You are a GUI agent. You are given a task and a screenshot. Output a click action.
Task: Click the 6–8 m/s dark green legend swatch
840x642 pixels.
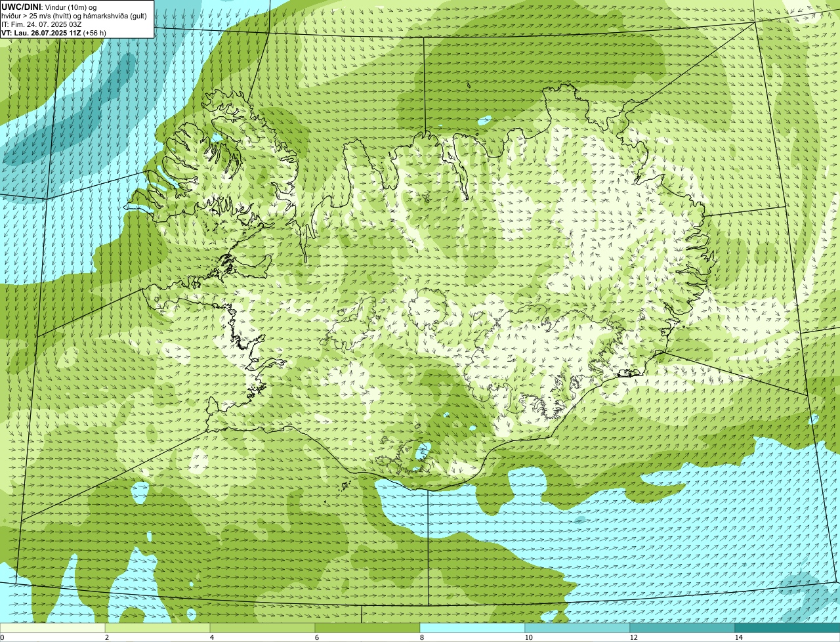pyautogui.click(x=367, y=628)
